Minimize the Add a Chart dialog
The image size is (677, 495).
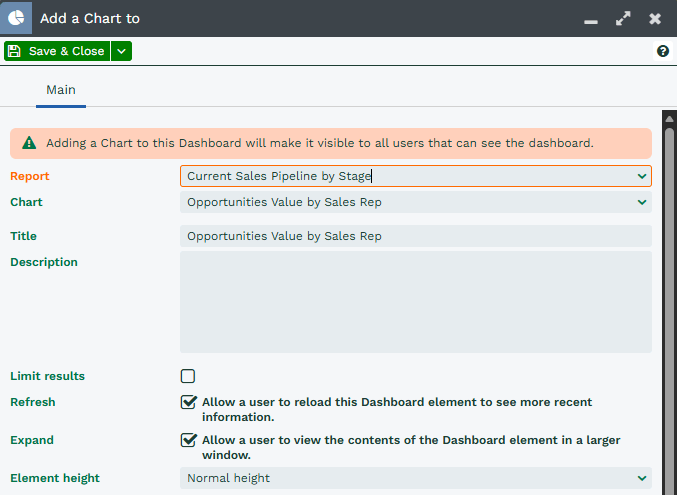tap(591, 19)
